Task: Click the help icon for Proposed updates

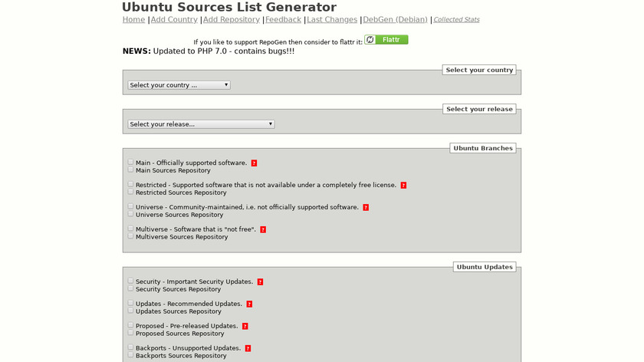Action: [x=245, y=326]
